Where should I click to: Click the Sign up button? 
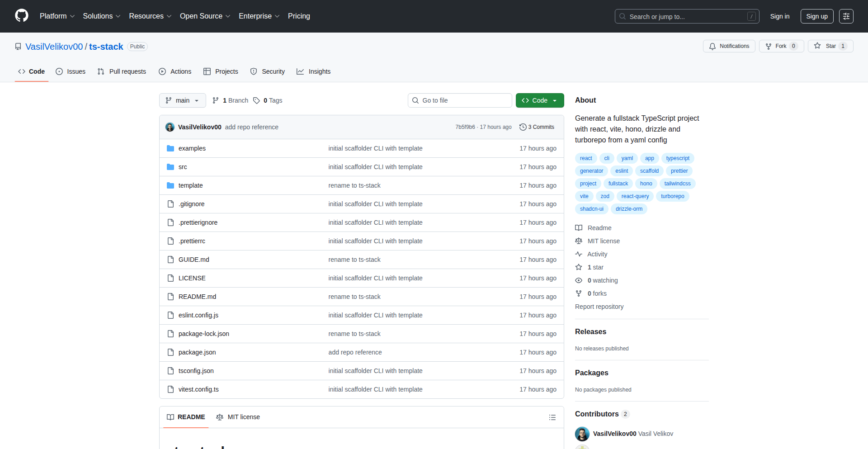click(816, 16)
